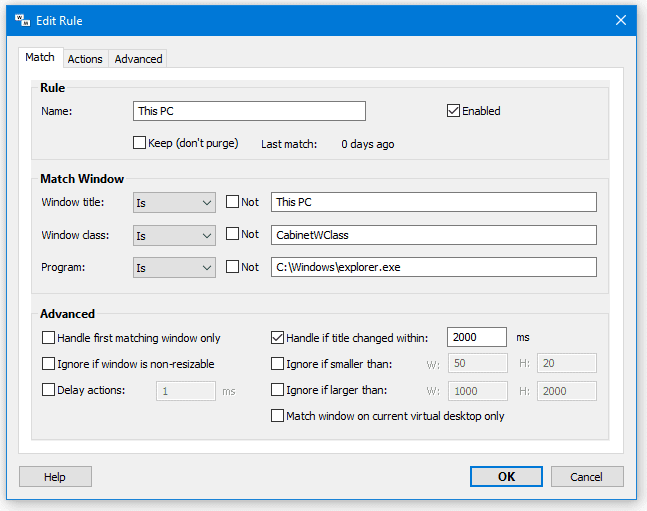Switch to the Actions tab

(85, 59)
